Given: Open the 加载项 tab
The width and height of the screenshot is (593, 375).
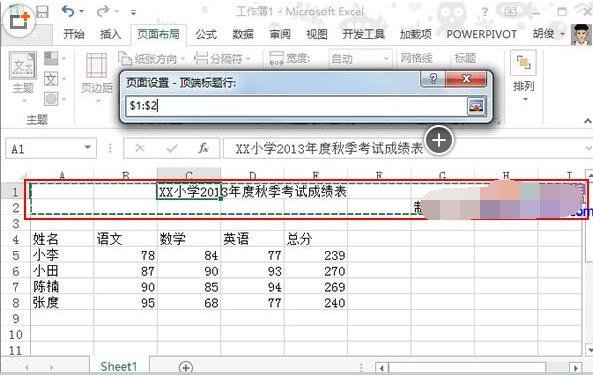Looking at the screenshot, I should click(416, 34).
